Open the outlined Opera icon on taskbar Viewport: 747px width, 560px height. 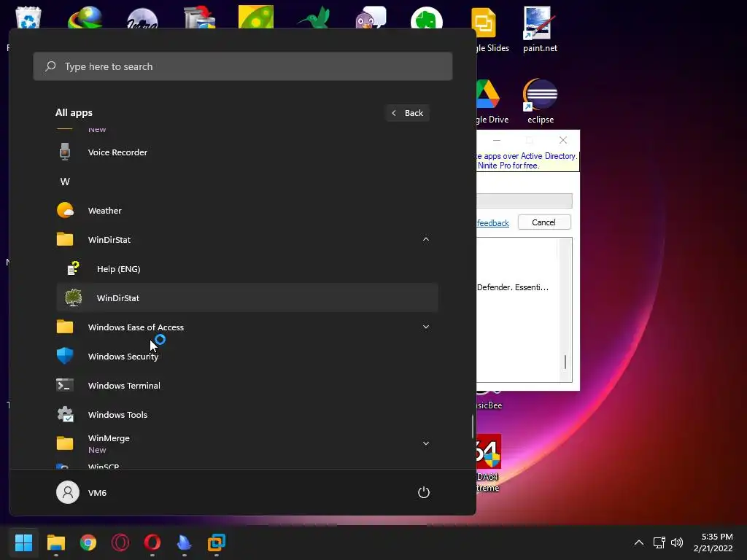(120, 542)
